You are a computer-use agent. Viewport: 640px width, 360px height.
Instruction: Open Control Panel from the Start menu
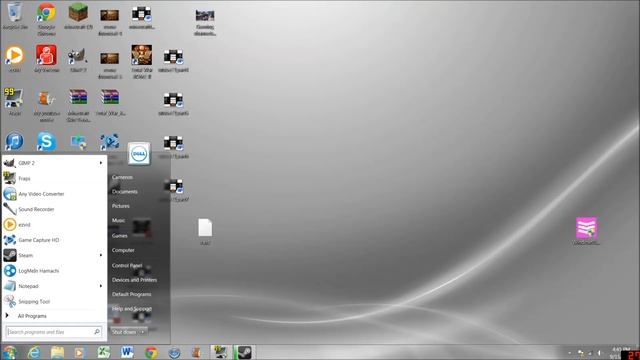click(x=127, y=265)
